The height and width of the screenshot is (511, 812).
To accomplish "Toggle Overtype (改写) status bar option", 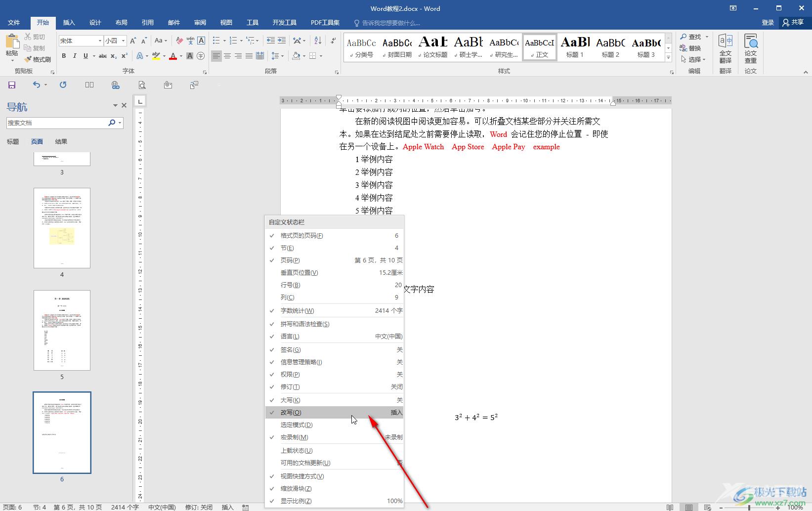I will pos(335,413).
